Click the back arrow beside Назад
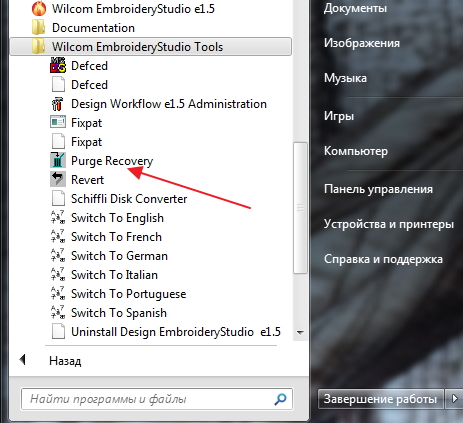463x423 pixels. point(23,360)
